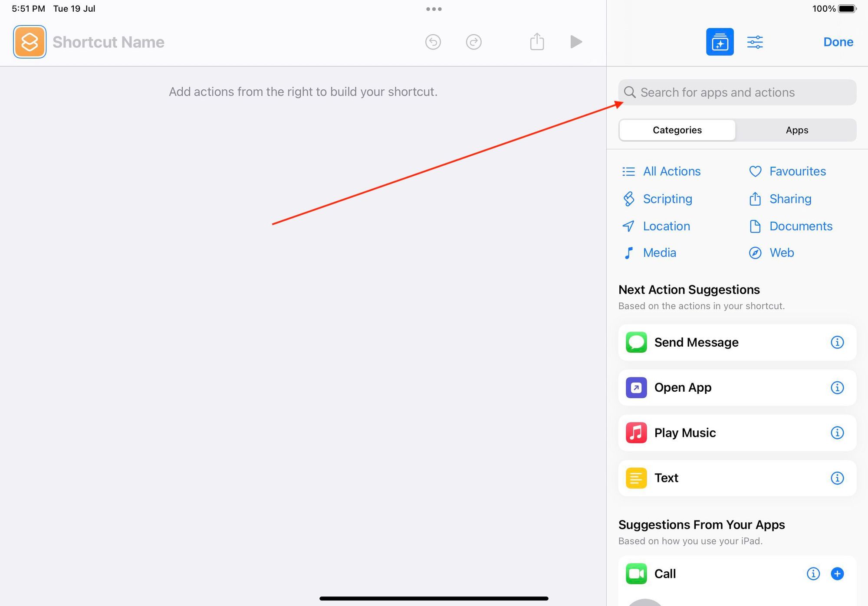Open the Scripting category

[x=667, y=199]
